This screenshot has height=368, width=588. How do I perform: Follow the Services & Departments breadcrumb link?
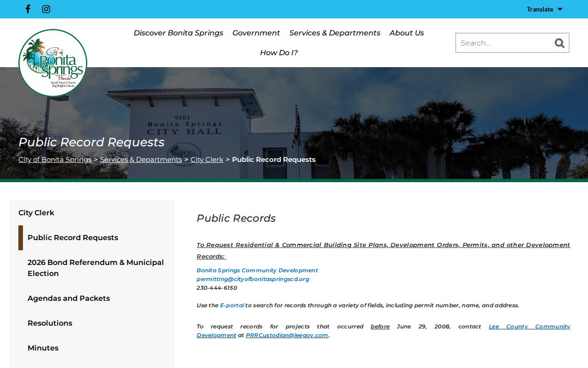[x=141, y=160]
